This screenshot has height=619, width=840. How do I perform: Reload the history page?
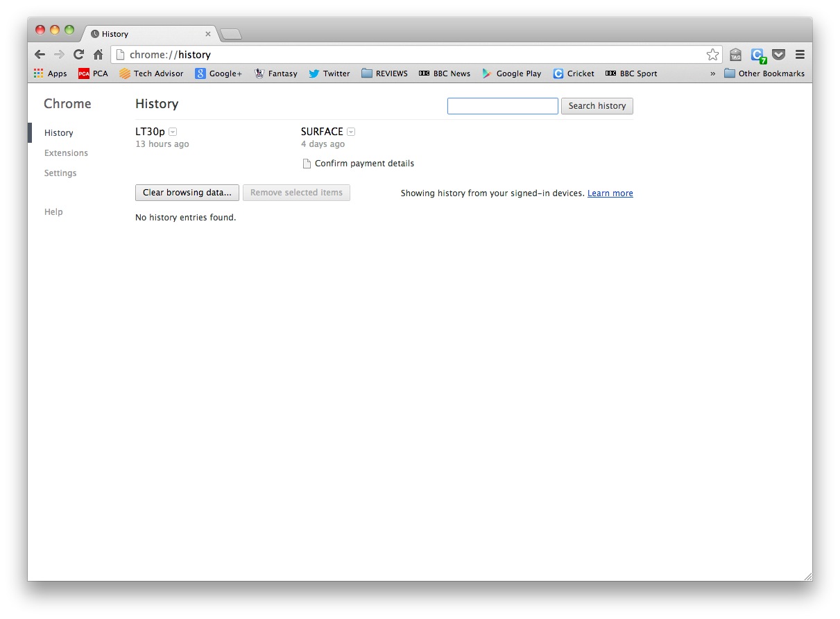[x=78, y=54]
